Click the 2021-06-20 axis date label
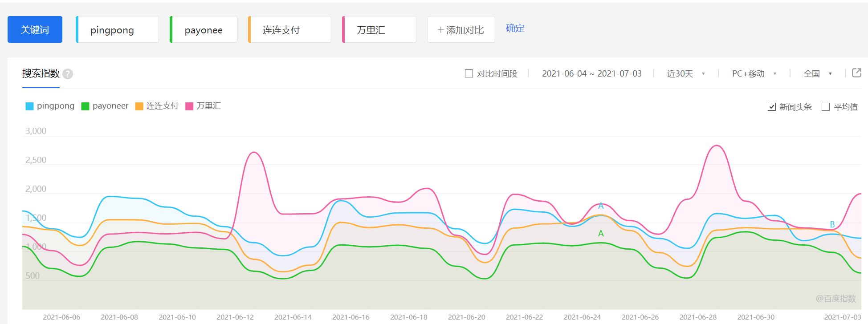Image resolution: width=868 pixels, height=324 pixels. (x=467, y=317)
